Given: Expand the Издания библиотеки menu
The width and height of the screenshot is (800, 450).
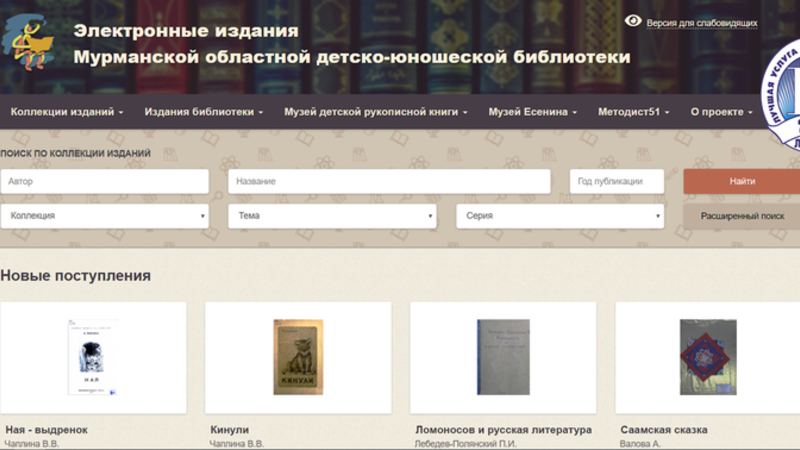Looking at the screenshot, I should click(204, 112).
